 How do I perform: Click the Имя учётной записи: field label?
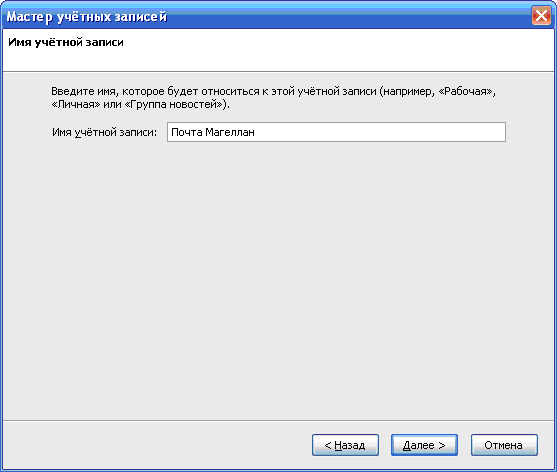104,132
